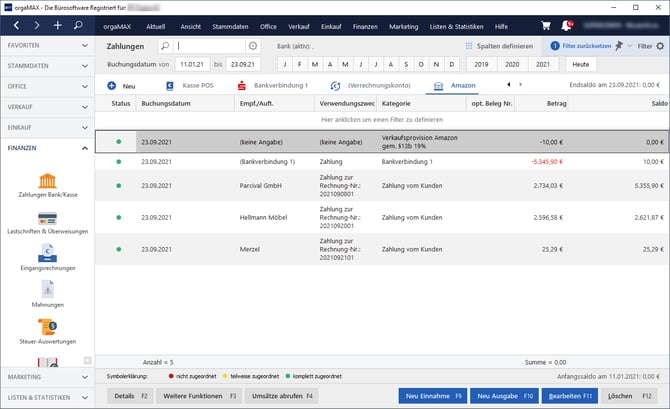Click the Heute date button
Image resolution: width=670 pixels, height=409 pixels.
click(580, 65)
